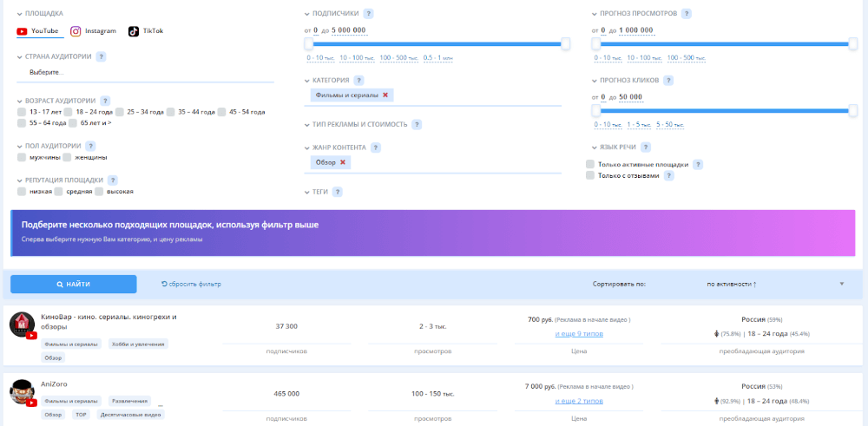
Task: Switch to the YouTube platform tab
Action: pos(38,31)
